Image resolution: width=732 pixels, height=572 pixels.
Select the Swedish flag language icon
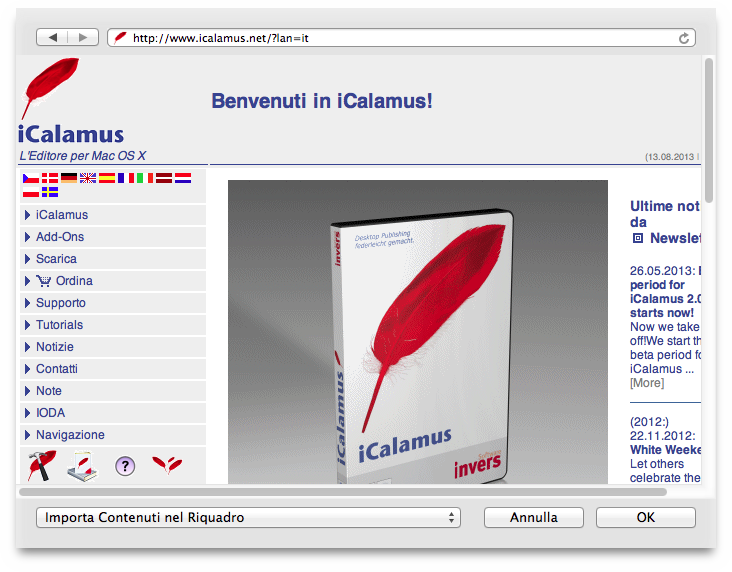50,192
